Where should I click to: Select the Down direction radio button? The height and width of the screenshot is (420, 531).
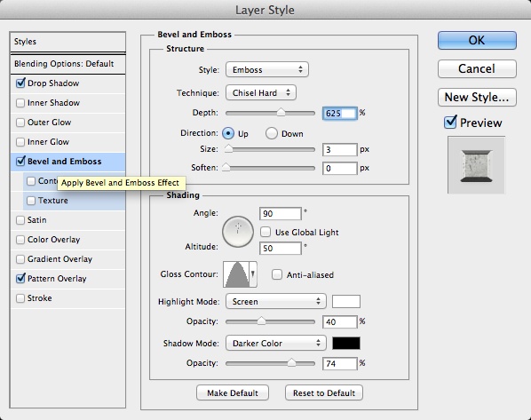pos(272,133)
